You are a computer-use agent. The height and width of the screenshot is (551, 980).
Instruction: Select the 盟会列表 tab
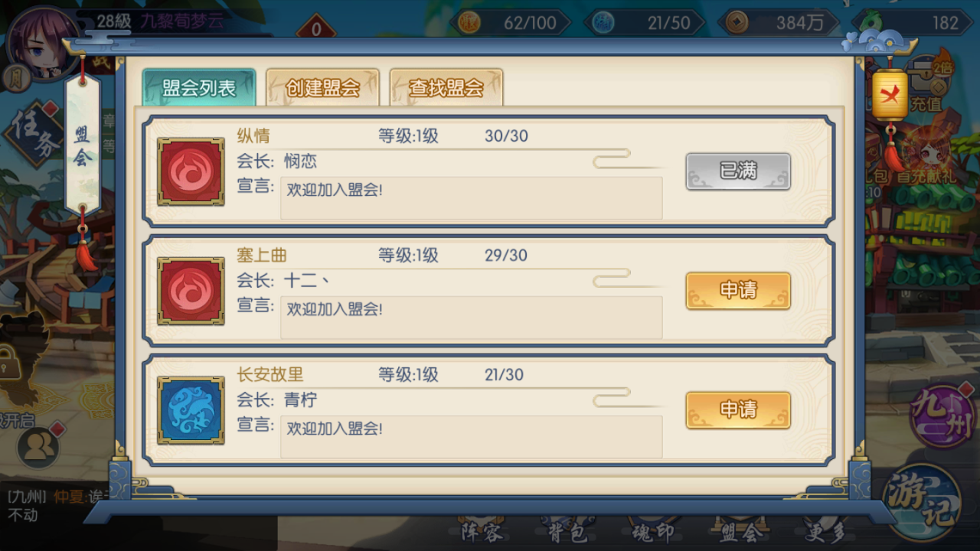(x=199, y=87)
